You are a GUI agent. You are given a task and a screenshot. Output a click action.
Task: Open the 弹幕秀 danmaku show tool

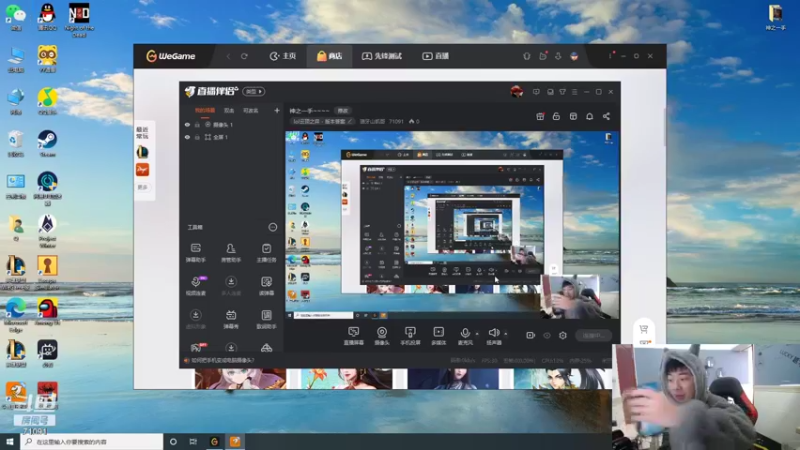pyautogui.click(x=231, y=319)
